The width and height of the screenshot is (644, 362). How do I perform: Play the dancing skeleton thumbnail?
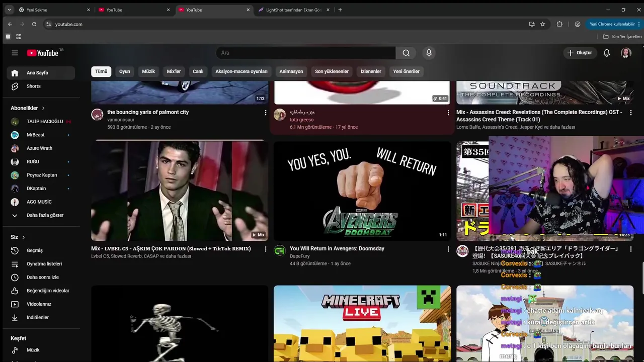180,324
